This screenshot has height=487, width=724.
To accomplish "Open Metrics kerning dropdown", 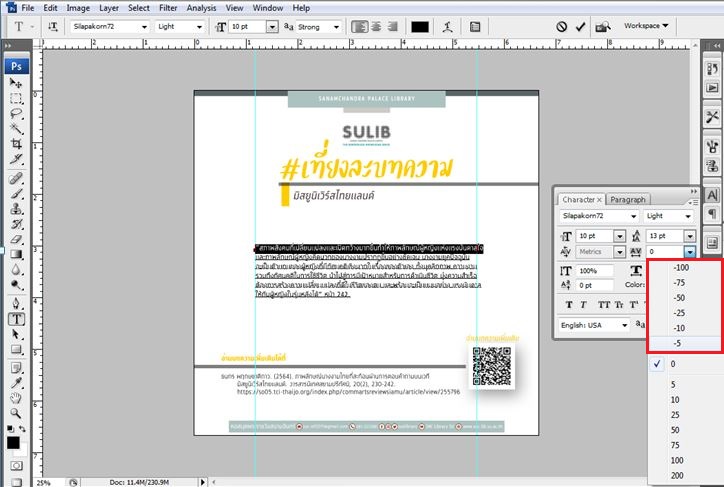I will 619,252.
